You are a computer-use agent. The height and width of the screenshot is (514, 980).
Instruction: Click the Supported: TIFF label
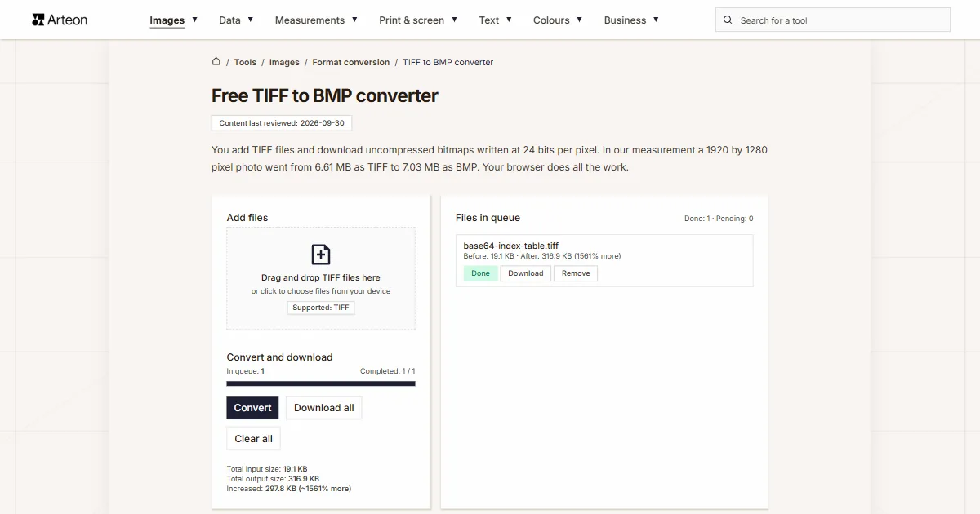coord(321,308)
